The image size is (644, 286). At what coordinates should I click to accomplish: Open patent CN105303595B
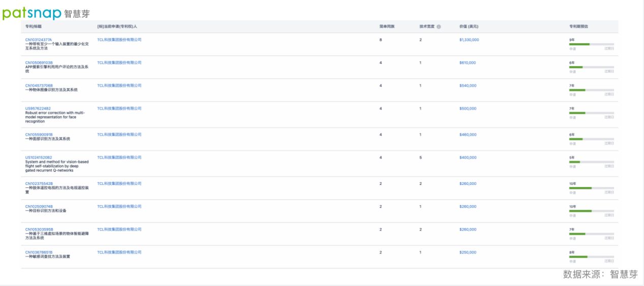pyautogui.click(x=39, y=229)
